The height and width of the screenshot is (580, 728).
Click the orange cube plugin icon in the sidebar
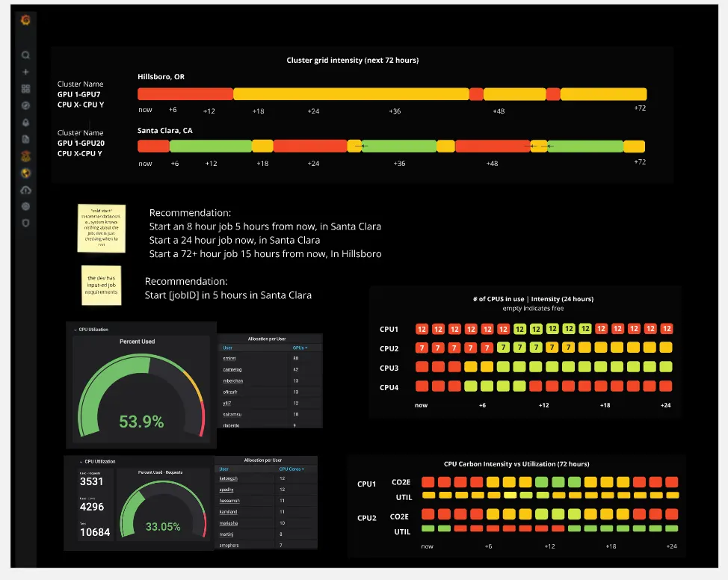(x=25, y=156)
